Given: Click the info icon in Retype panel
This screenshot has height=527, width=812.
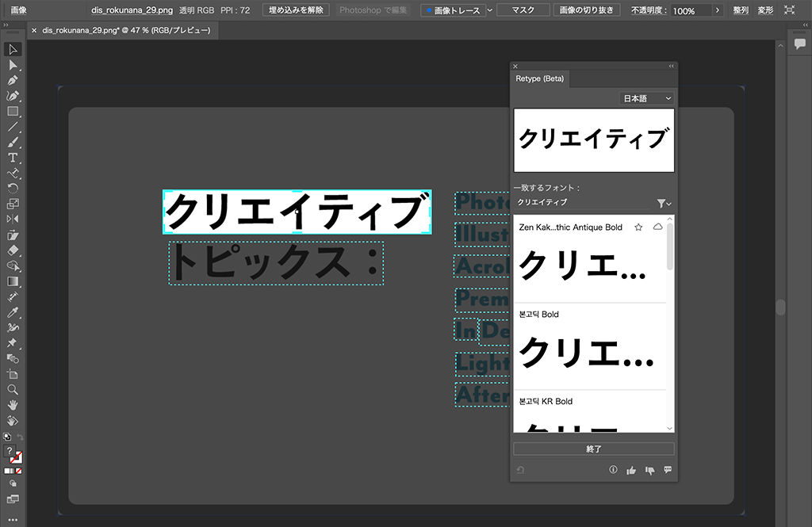Looking at the screenshot, I should click(x=613, y=470).
